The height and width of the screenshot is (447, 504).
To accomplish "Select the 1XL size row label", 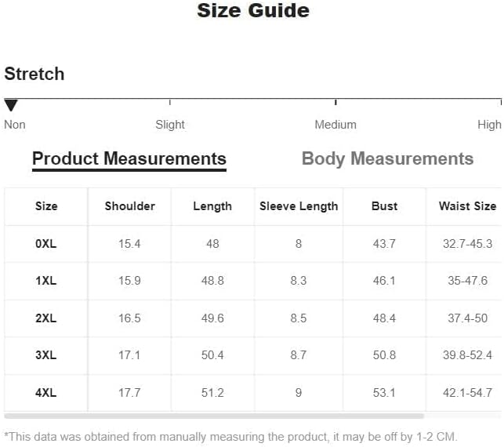I will click(46, 281).
